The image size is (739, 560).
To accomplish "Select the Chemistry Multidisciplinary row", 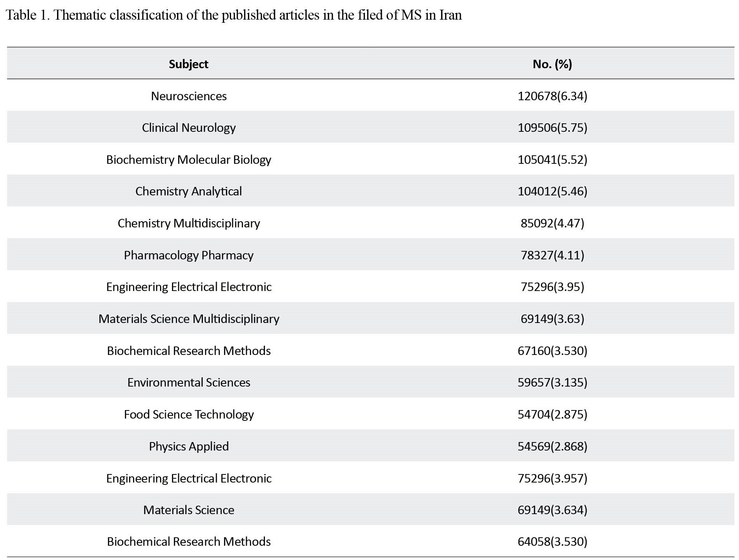I will click(x=370, y=223).
